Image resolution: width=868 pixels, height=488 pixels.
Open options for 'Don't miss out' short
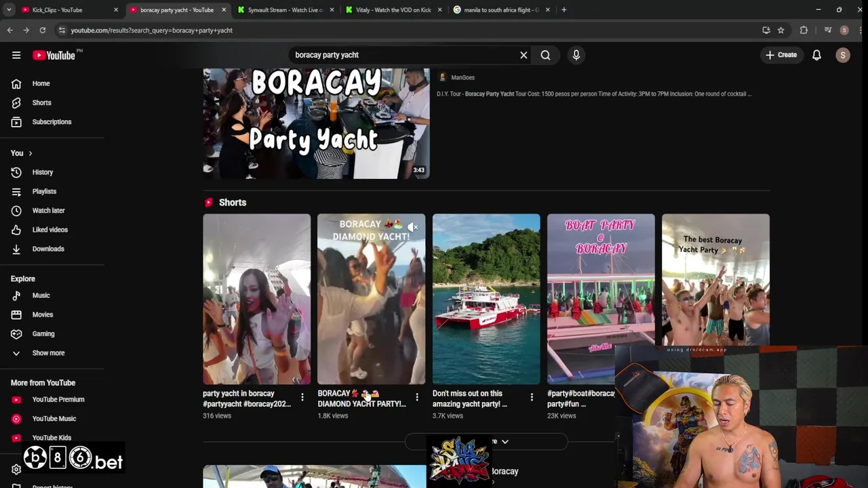pos(532,396)
